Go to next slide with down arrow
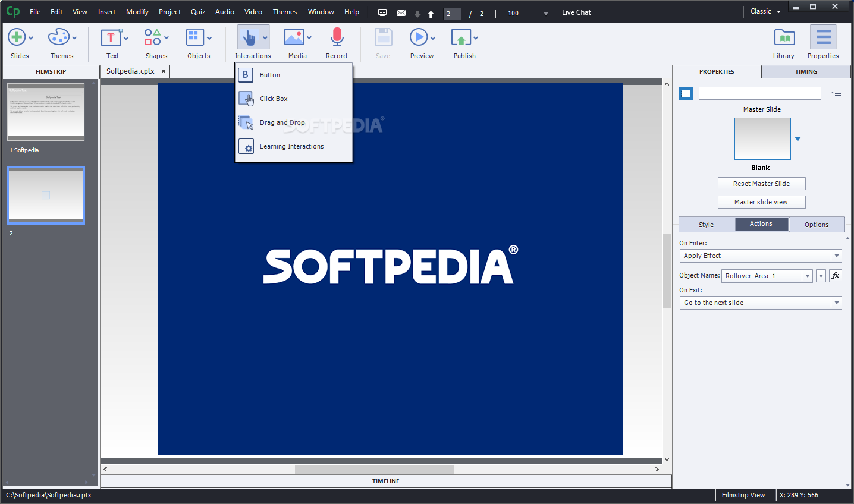 pyautogui.click(x=417, y=14)
